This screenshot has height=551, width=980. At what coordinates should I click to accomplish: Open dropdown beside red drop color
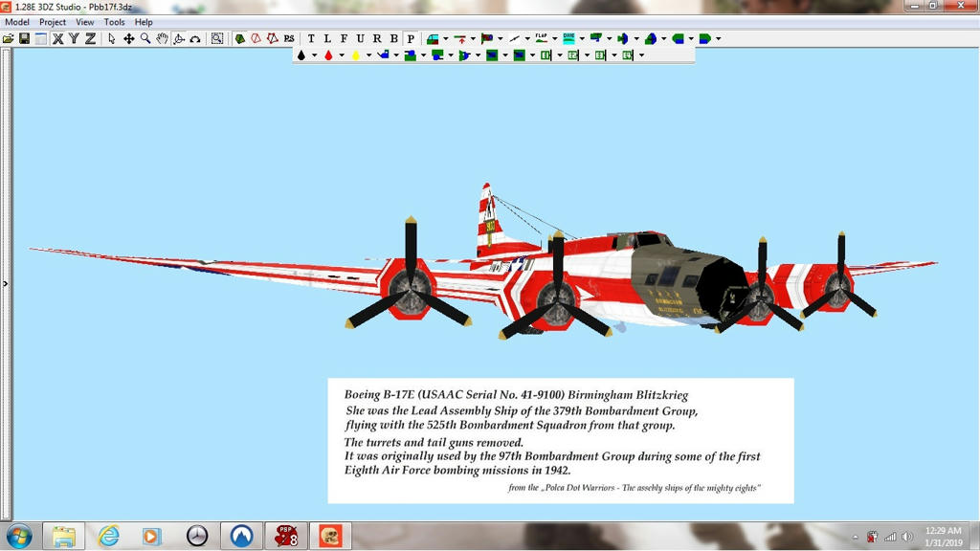[342, 55]
